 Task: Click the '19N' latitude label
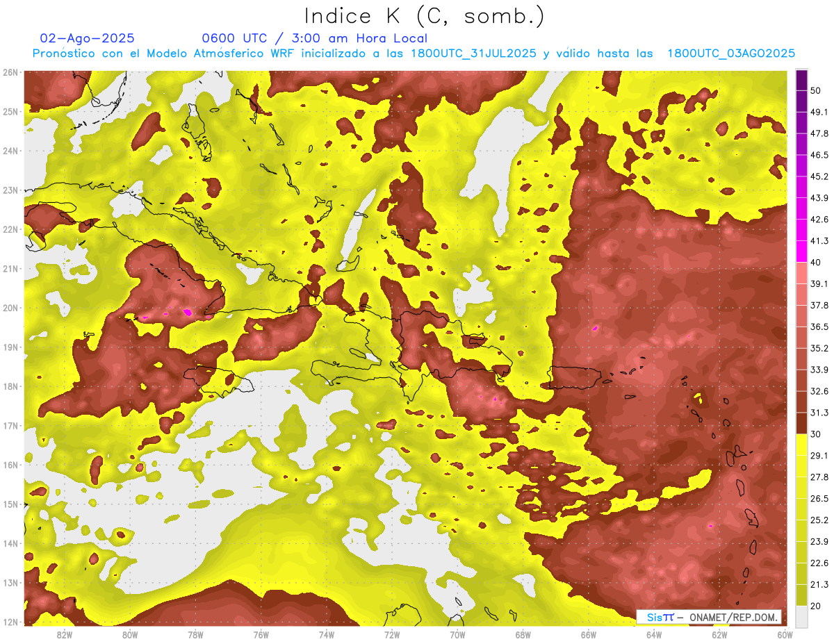pos(10,347)
